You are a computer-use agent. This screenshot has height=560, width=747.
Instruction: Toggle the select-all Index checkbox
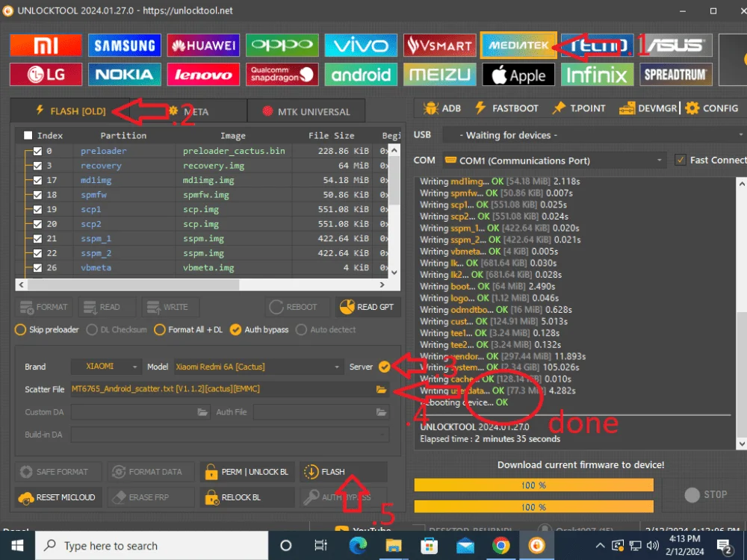click(x=28, y=136)
